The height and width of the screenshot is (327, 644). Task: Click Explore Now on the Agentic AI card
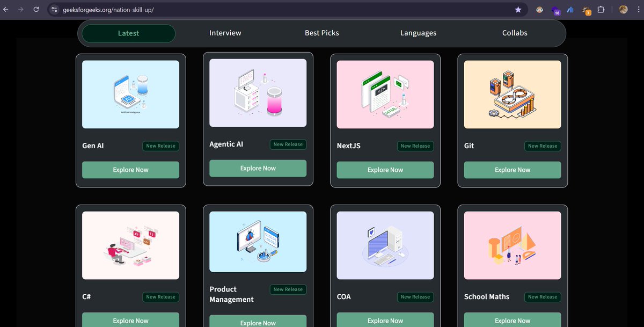(258, 168)
